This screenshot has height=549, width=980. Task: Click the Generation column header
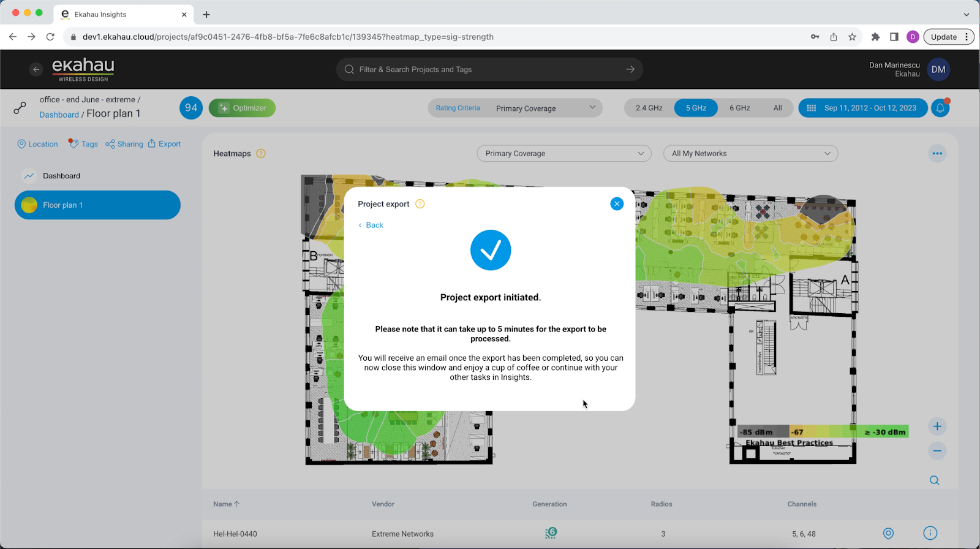549,504
